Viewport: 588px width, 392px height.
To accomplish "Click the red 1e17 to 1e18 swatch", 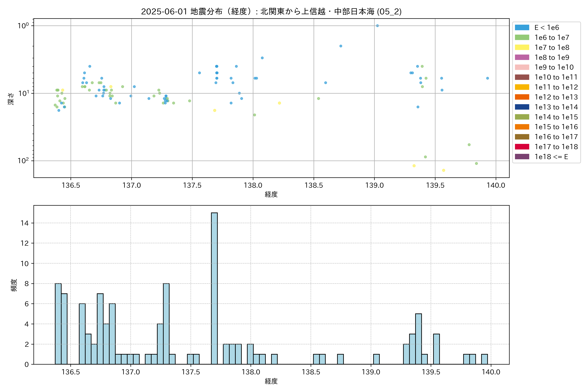I will click(x=522, y=147).
